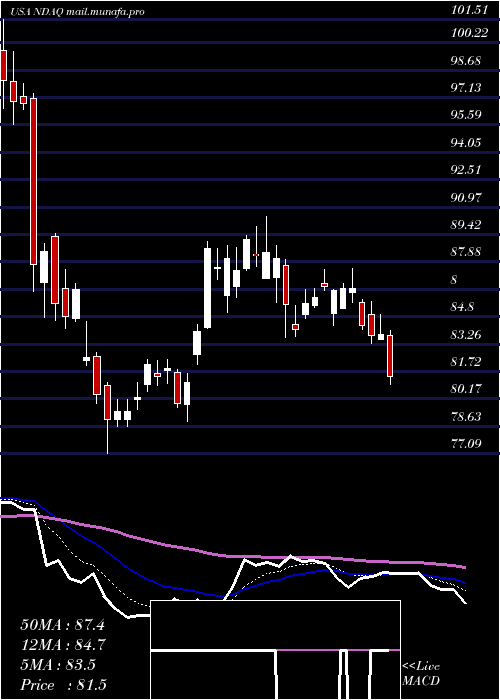Image resolution: width=500 pixels, height=700 pixels.
Task: Click the 89.42 price axis label
Action: 466,225
